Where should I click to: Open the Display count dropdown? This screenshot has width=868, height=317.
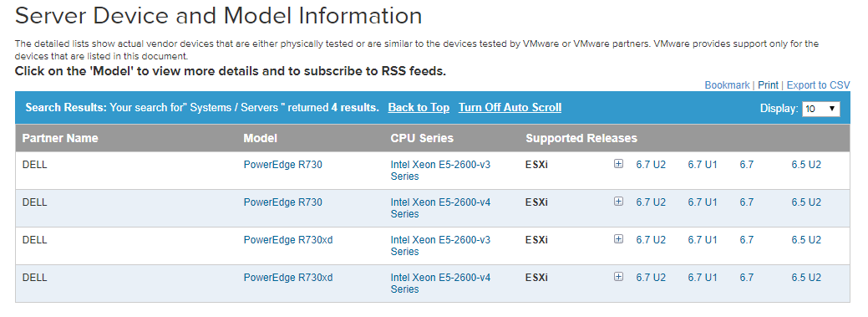(x=821, y=109)
